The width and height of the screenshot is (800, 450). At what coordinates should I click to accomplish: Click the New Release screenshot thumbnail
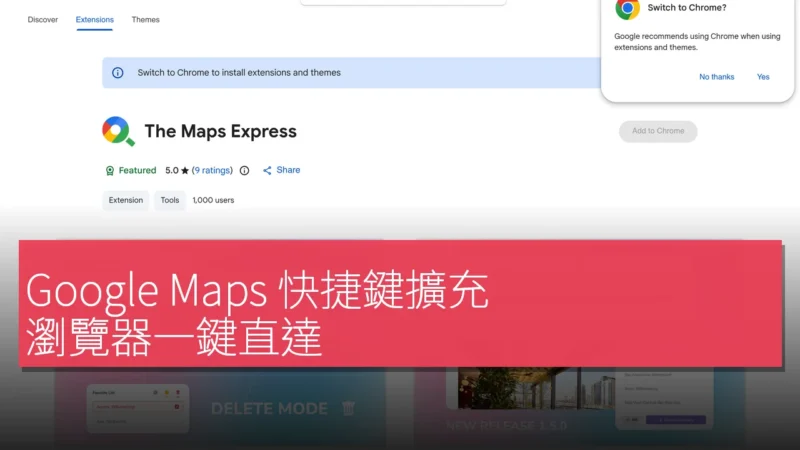(580, 409)
